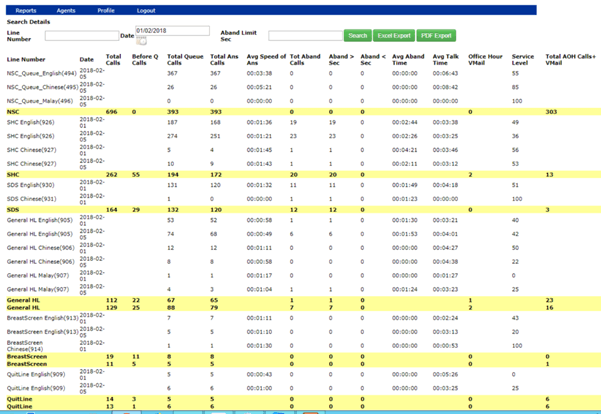Click the Service Level column header
The width and height of the screenshot is (601, 414).
[522, 59]
